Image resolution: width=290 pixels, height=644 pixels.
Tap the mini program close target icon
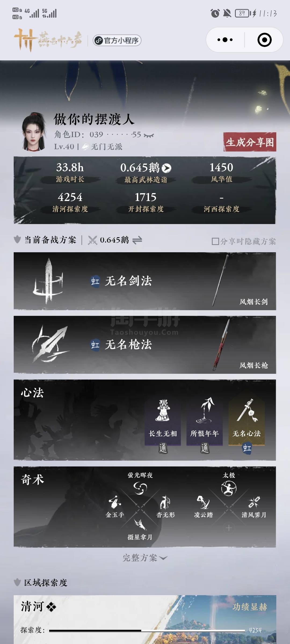click(264, 40)
